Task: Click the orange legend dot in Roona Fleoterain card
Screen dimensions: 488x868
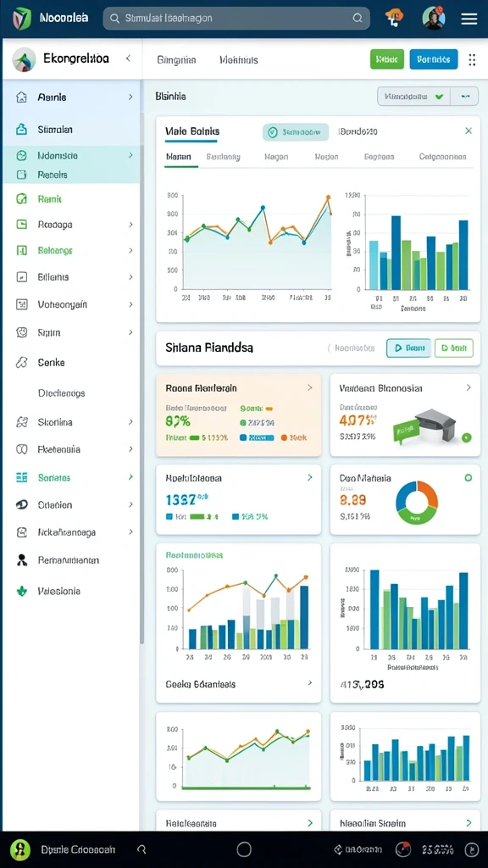Action: tap(284, 437)
